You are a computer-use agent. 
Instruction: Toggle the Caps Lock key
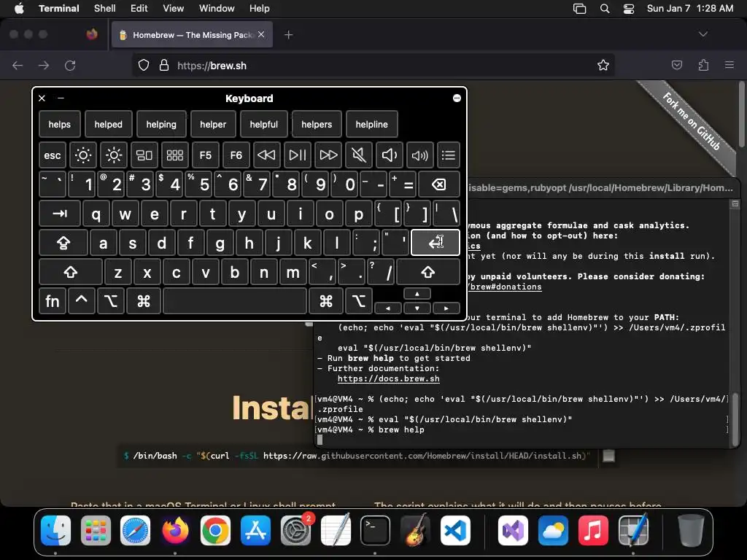63,242
